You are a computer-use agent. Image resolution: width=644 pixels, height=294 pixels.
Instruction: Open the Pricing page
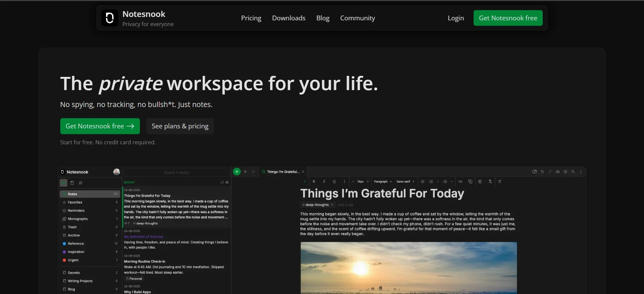[x=251, y=18]
